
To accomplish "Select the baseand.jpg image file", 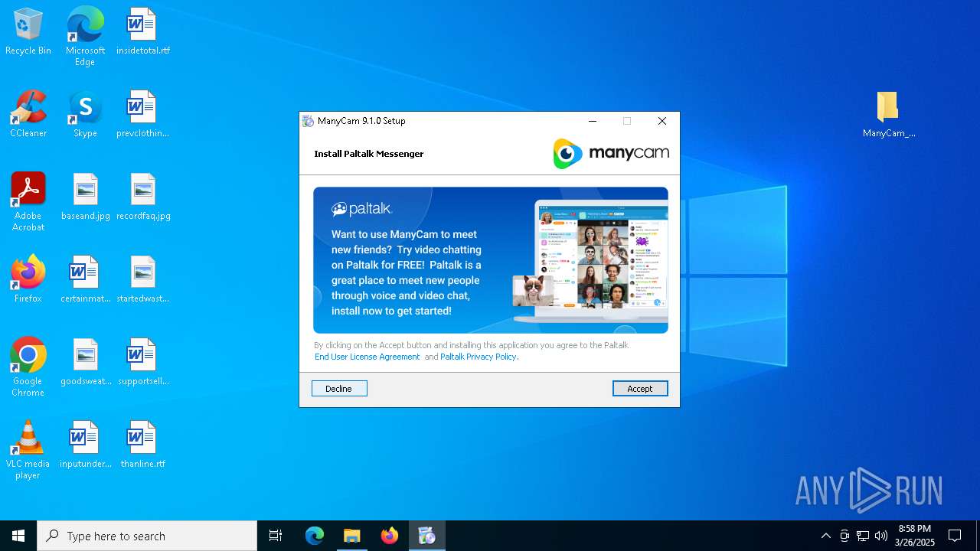I will pyautogui.click(x=85, y=197).
